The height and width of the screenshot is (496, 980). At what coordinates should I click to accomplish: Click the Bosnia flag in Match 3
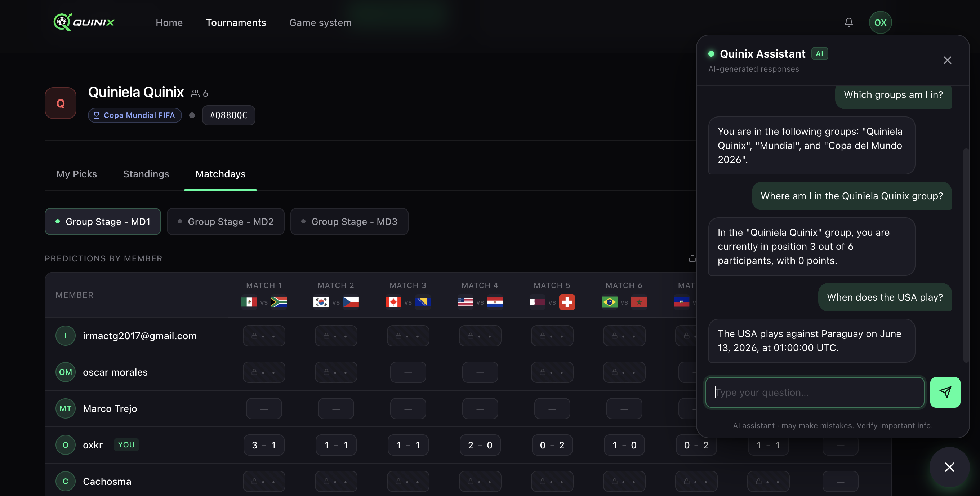(423, 302)
